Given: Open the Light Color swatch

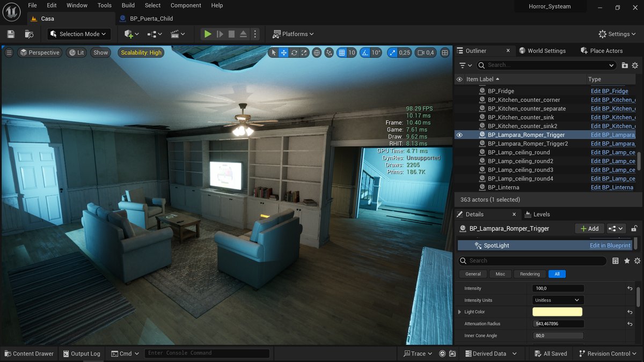Looking at the screenshot, I should tap(557, 312).
